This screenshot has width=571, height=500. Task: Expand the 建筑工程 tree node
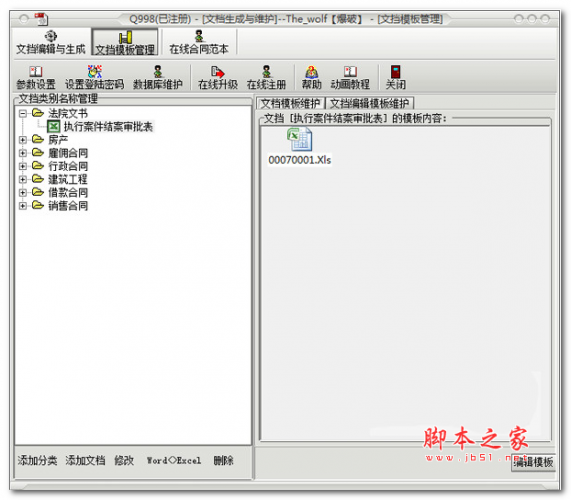[x=23, y=179]
